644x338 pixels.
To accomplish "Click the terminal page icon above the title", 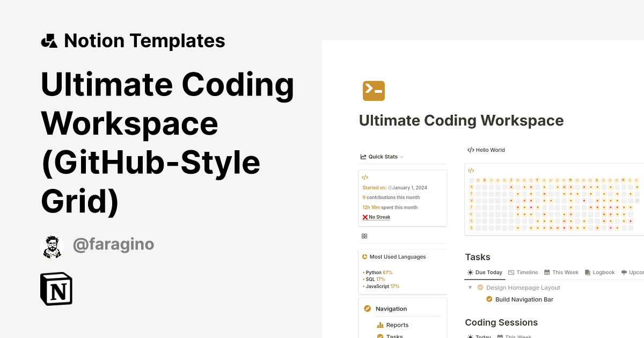I will (x=374, y=91).
